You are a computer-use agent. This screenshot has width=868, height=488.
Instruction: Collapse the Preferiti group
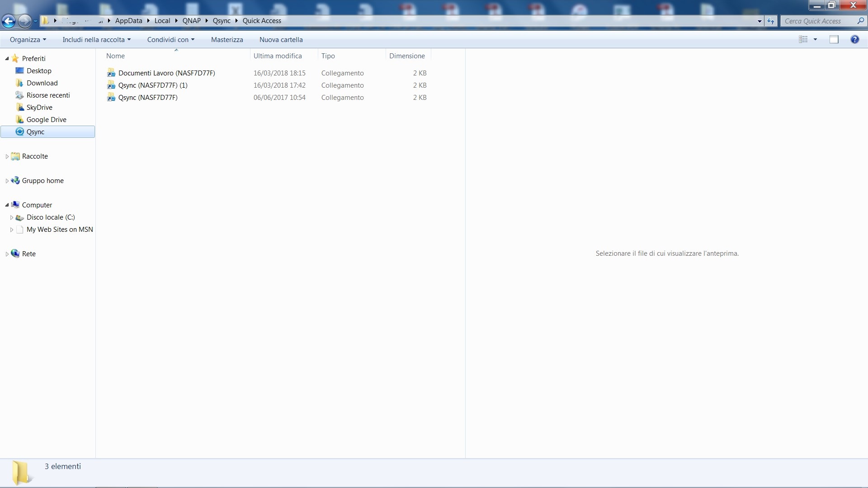point(7,59)
